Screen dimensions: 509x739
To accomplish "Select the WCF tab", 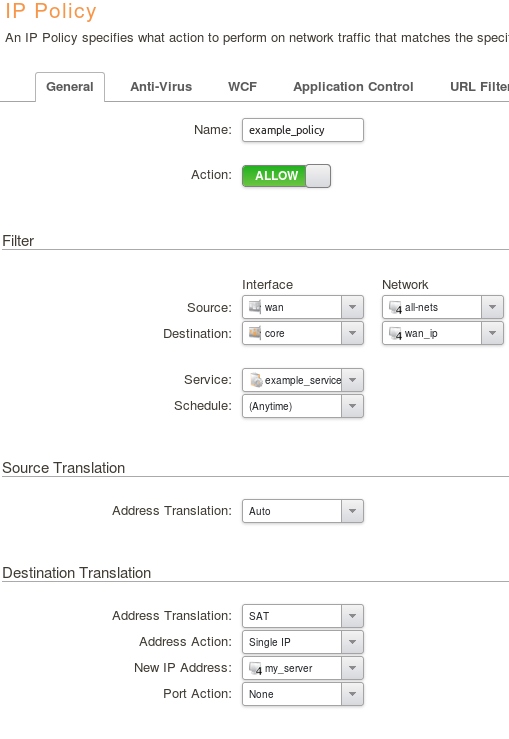I will tap(243, 87).
